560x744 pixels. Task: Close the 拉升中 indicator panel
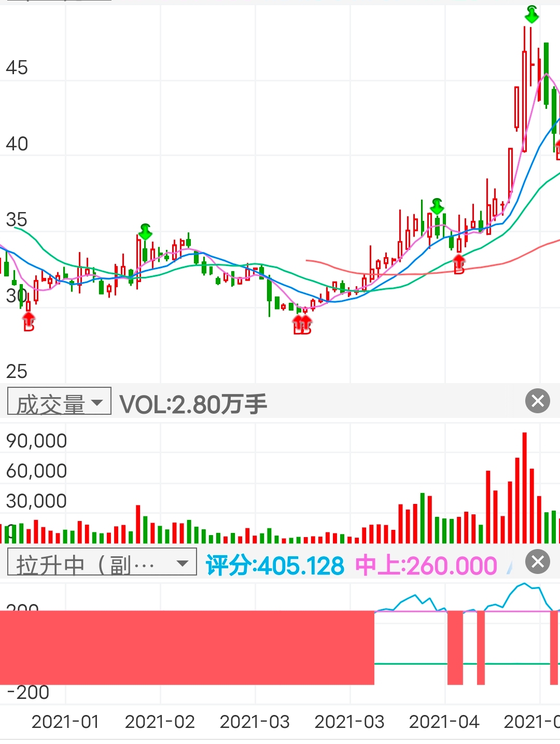[x=538, y=561]
